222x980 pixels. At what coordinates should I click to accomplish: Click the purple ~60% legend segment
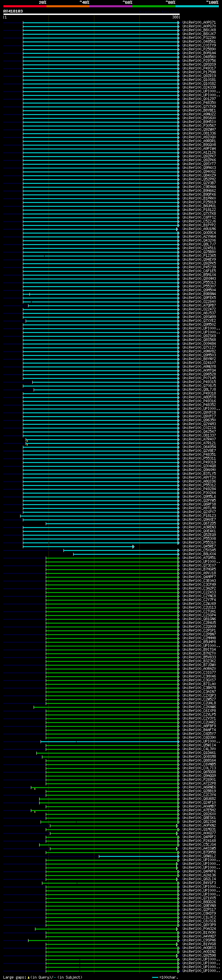(x=111, y=6)
